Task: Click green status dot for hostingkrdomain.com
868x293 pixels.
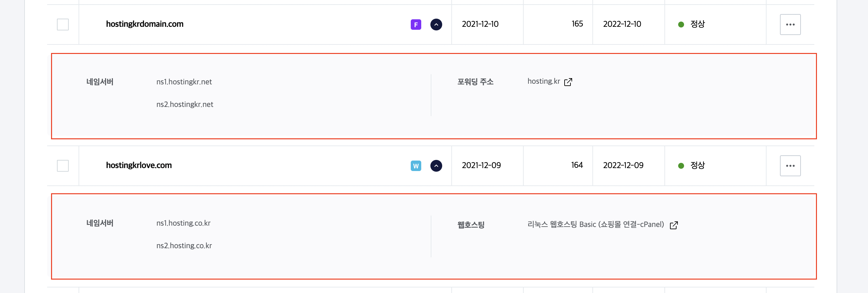Action: 681,25
